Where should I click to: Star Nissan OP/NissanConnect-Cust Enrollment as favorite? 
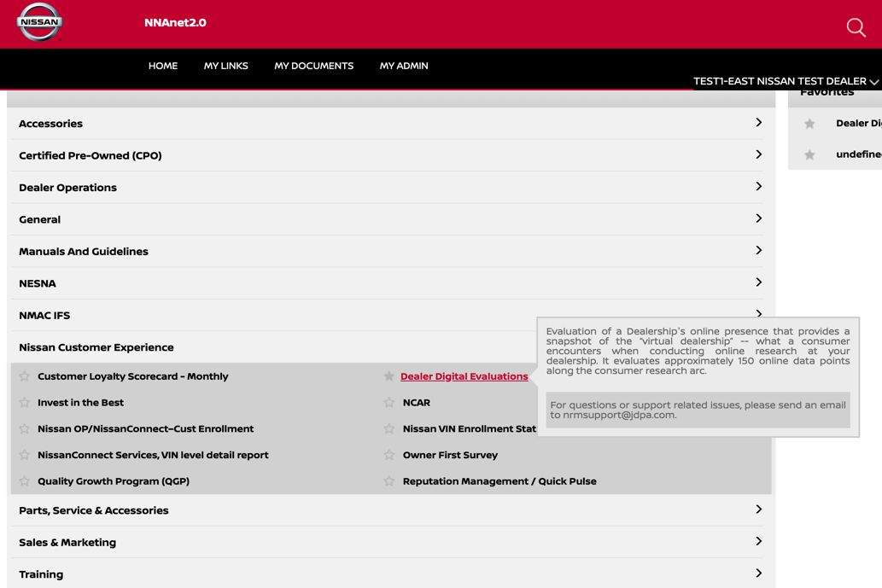[x=24, y=428]
